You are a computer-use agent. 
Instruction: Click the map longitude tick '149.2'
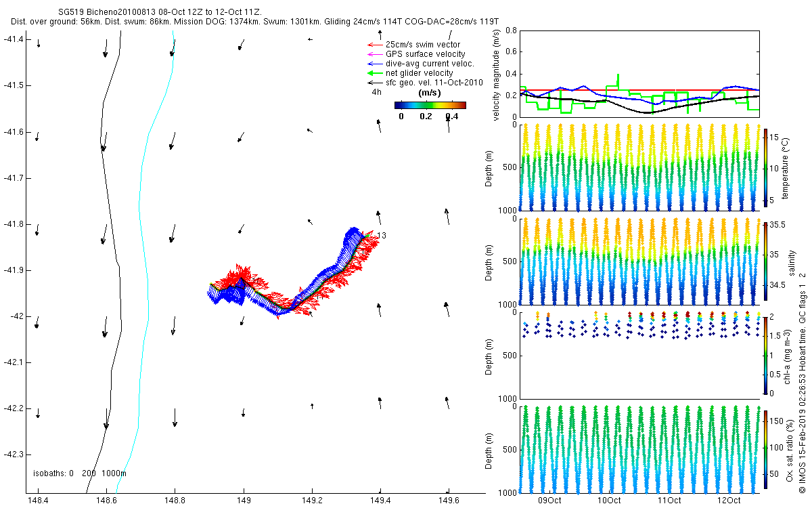tap(312, 502)
